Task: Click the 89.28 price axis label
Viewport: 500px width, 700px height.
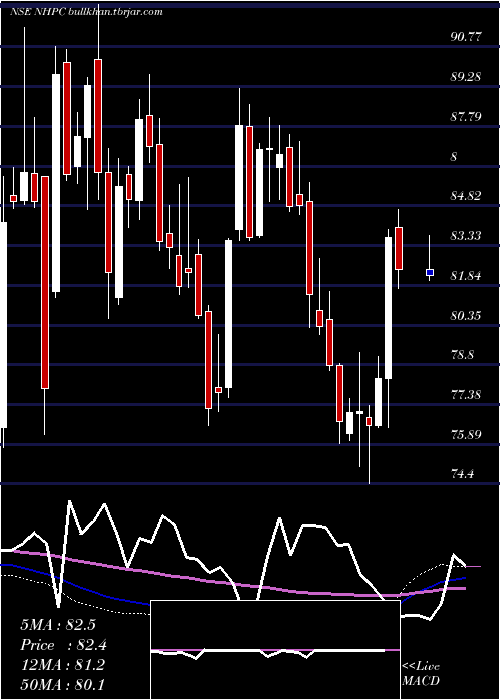Action: pyautogui.click(x=466, y=77)
